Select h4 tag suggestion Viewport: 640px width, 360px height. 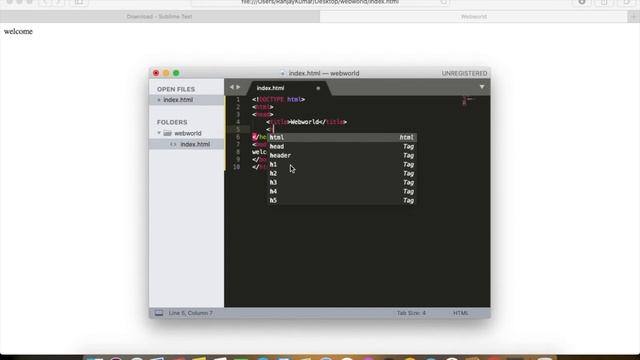tap(342, 191)
